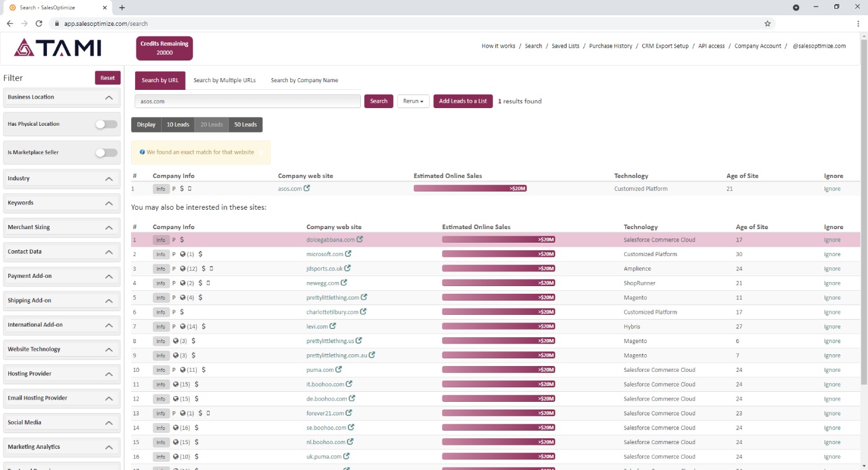Open Saved Lists from top menu
868x470 pixels.
[565, 46]
